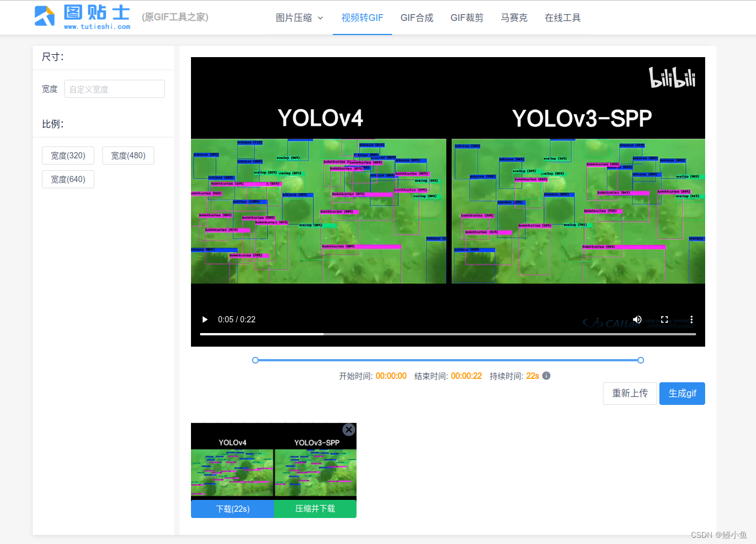Enter fullscreen mode on the video player
Screen dimensions: 756x544
(x=664, y=320)
